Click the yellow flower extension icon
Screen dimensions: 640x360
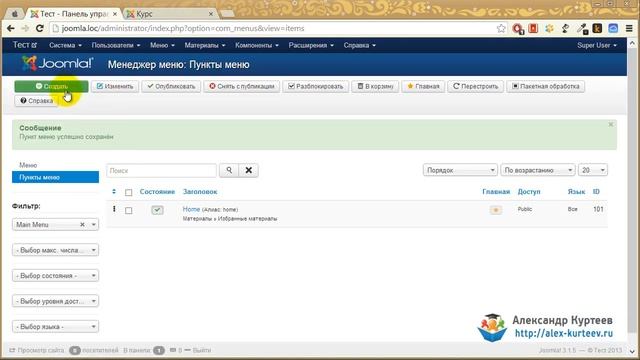549,29
